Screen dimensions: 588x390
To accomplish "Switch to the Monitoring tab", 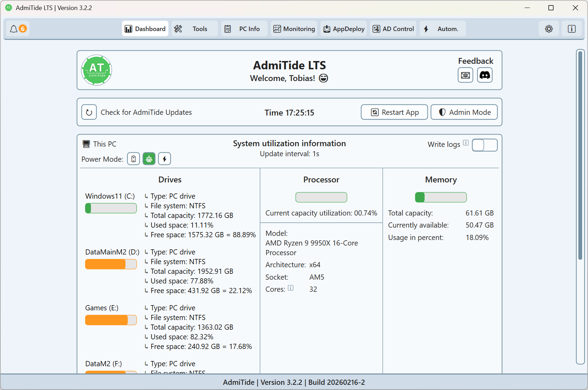I will (x=294, y=29).
